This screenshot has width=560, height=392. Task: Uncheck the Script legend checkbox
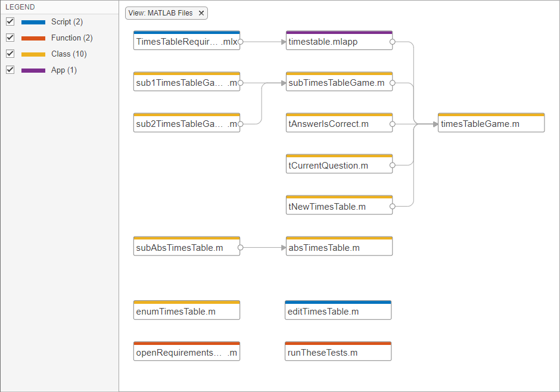(10, 21)
